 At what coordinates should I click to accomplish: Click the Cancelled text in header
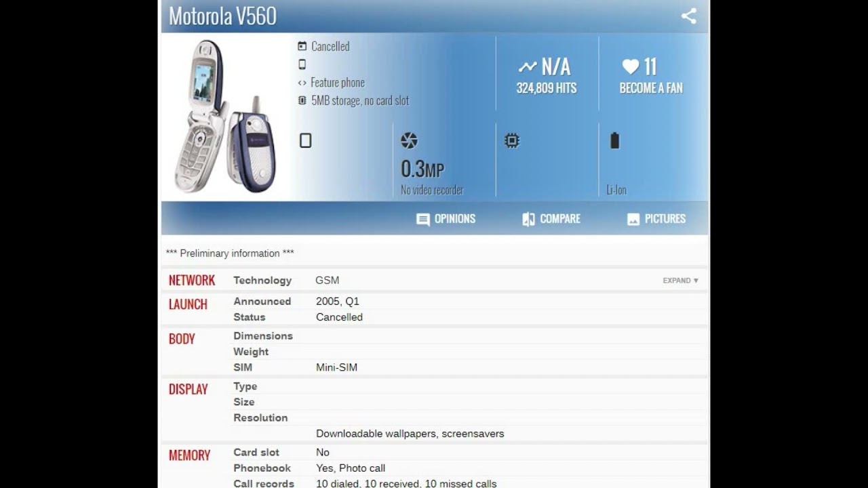click(x=330, y=46)
